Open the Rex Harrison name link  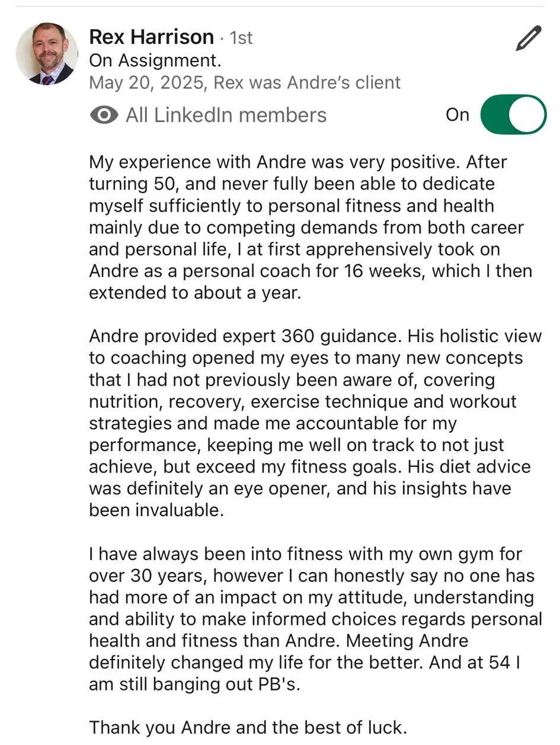(151, 37)
